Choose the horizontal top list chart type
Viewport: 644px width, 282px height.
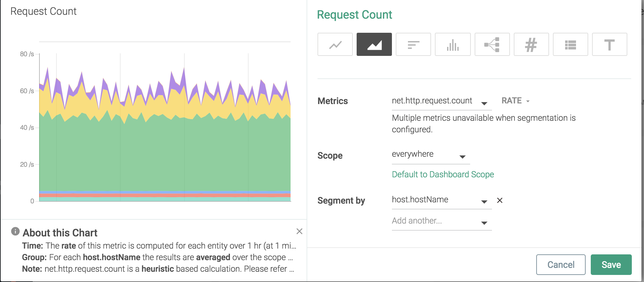pos(413,44)
